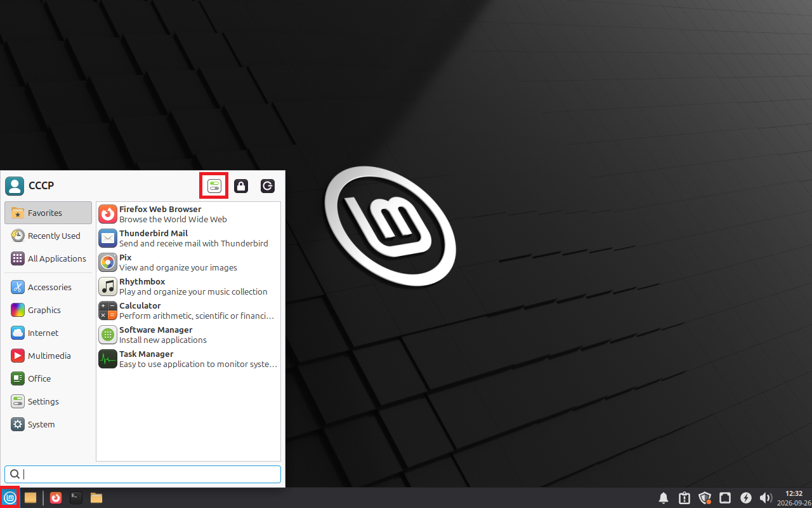Open Software Manager

click(188, 335)
